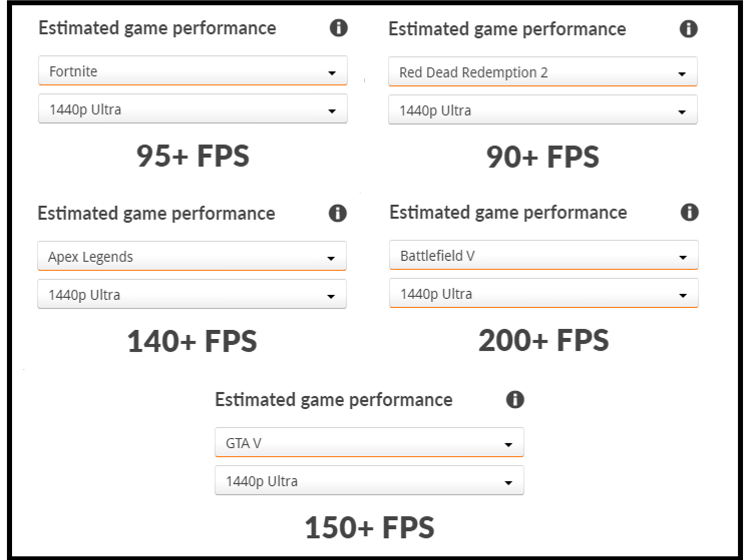Click the 150+ FPS GTA V result

point(369,527)
